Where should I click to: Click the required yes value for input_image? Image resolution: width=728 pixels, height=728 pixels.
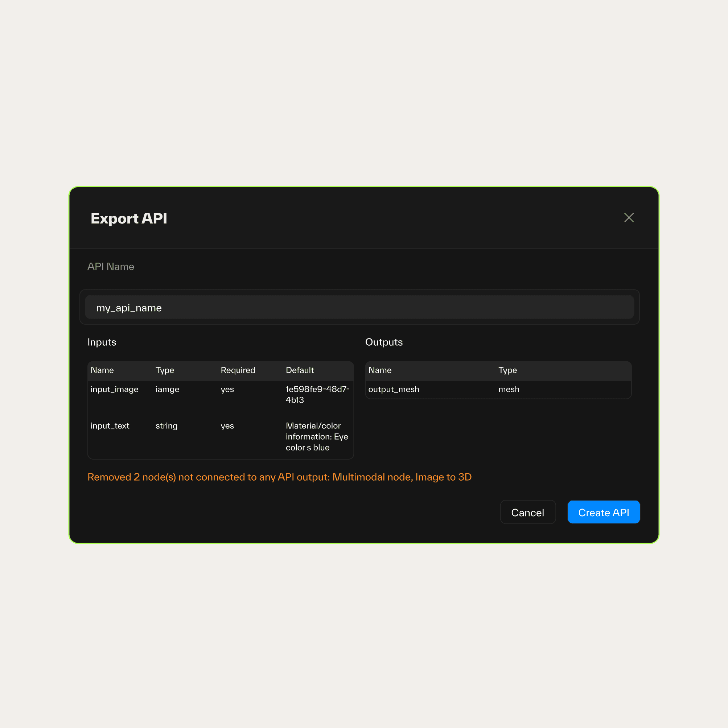[x=227, y=389]
